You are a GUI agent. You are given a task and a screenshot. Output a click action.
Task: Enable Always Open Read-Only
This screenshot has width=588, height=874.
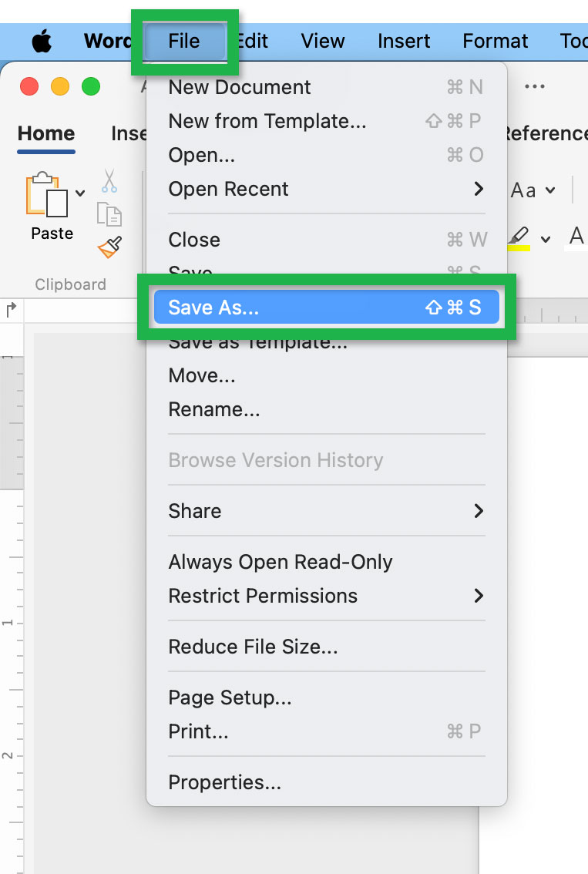281,562
